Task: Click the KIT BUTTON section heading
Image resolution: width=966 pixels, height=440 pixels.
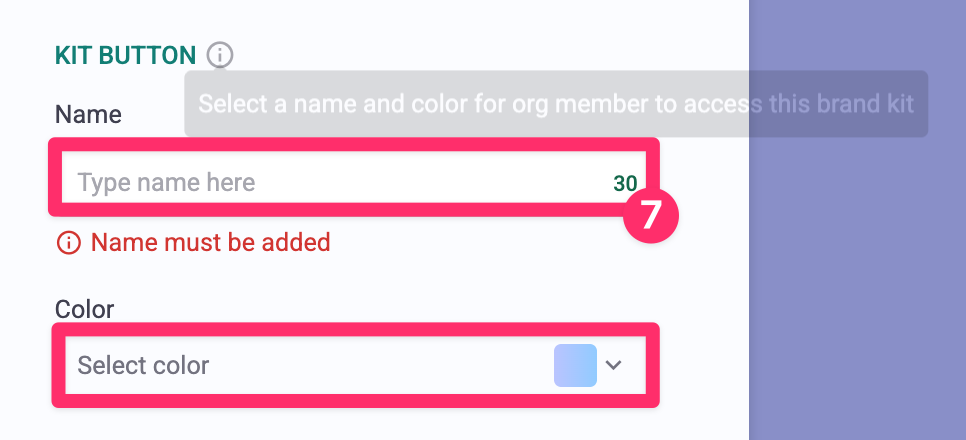Action: 125,55
